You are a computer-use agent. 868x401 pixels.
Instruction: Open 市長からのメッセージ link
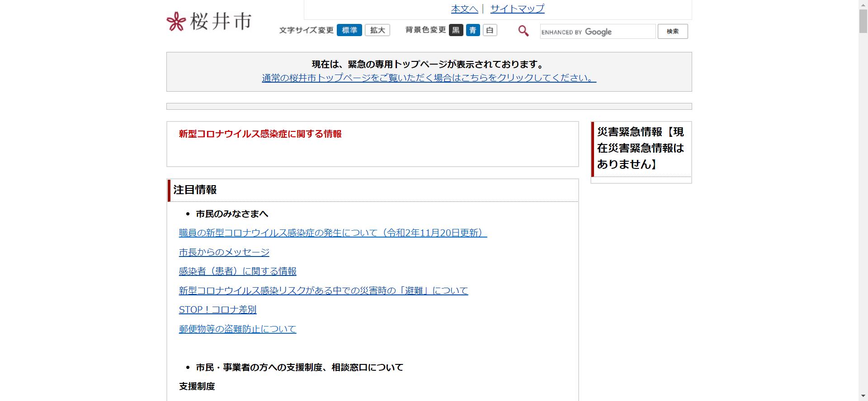224,252
